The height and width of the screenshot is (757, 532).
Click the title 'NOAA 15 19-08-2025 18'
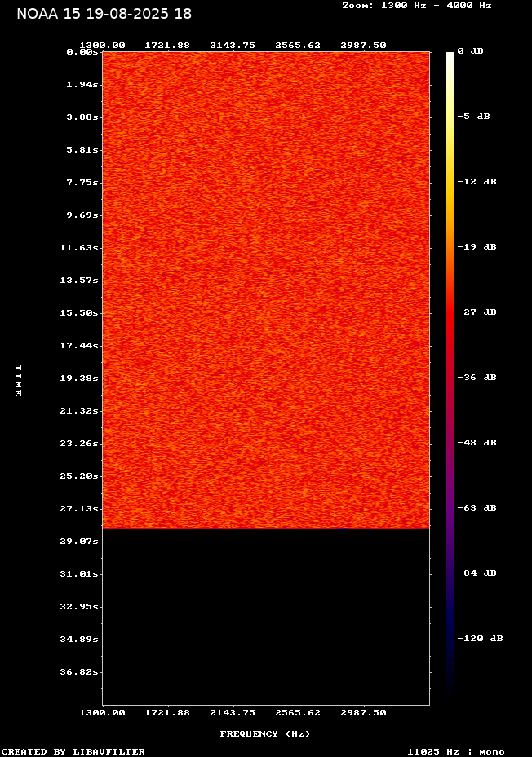104,14
